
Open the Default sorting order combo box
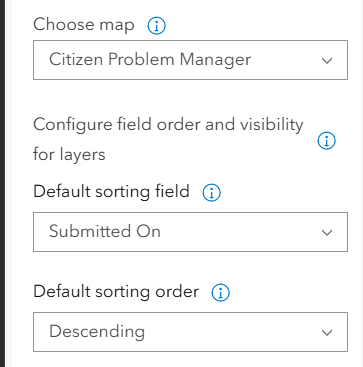(x=190, y=332)
